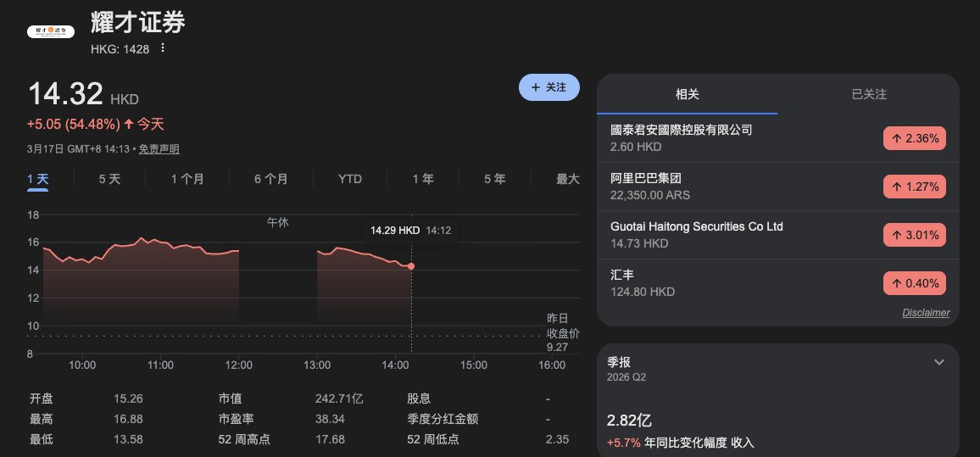980x457 pixels.
Task: Click the HKG: 1428 ticker text
Action: pyautogui.click(x=120, y=49)
